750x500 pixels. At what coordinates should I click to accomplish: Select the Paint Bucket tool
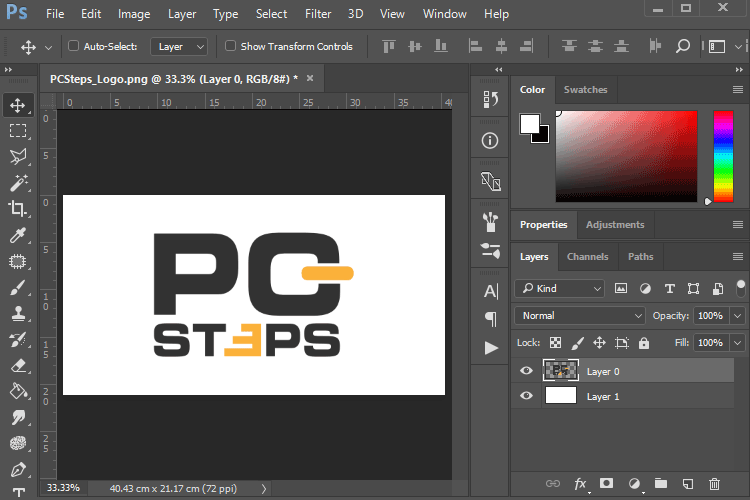18,391
